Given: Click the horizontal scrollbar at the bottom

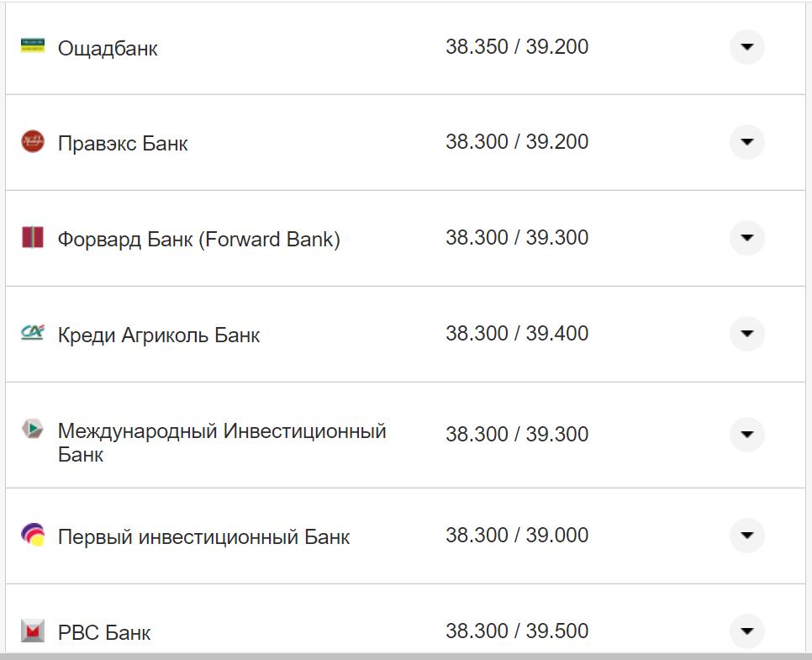Looking at the screenshot, I should 406,656.
